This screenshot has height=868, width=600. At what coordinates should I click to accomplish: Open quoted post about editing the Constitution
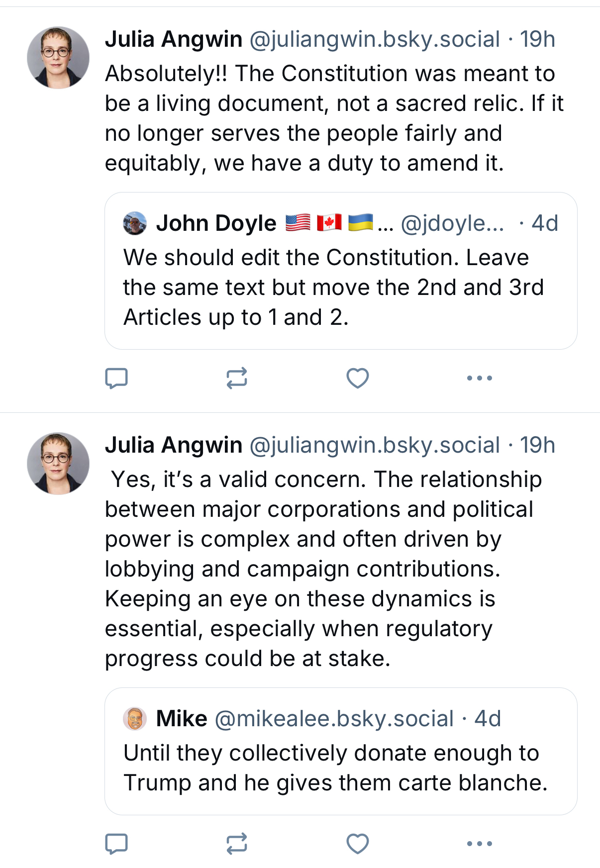click(x=333, y=288)
